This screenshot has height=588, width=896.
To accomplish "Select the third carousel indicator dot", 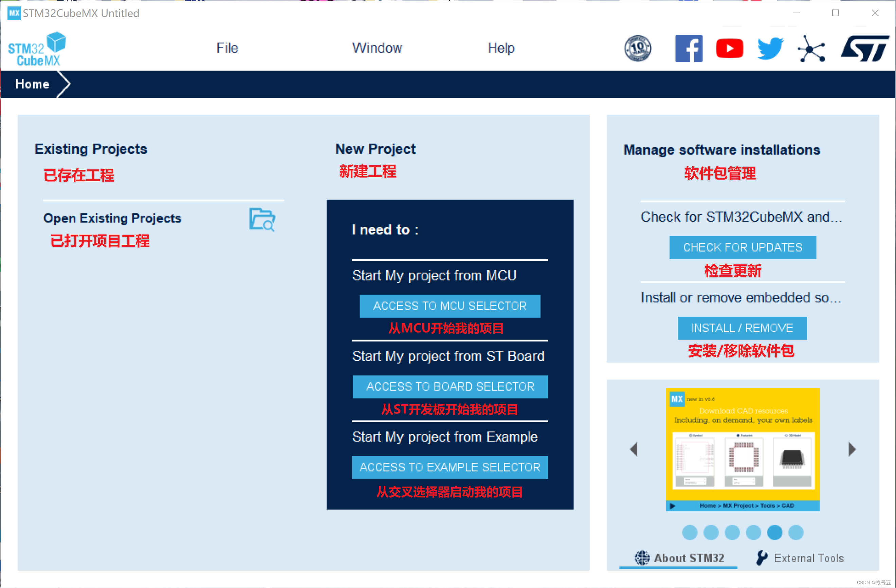I will click(732, 532).
